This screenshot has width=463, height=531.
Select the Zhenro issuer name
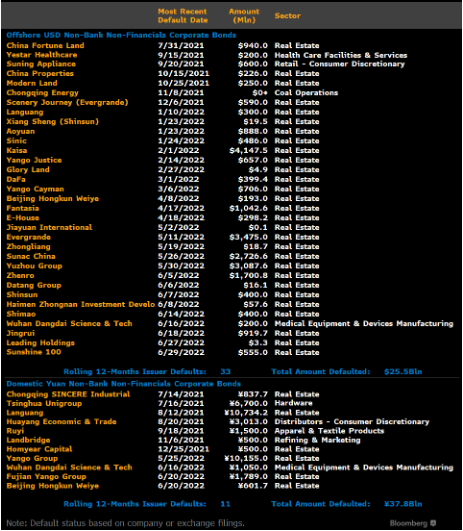point(20,275)
